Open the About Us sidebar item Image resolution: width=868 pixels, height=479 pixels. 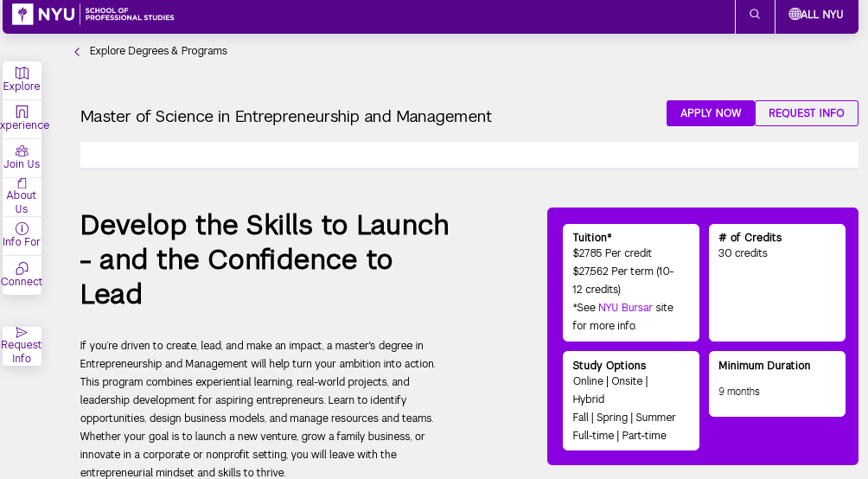point(22,196)
